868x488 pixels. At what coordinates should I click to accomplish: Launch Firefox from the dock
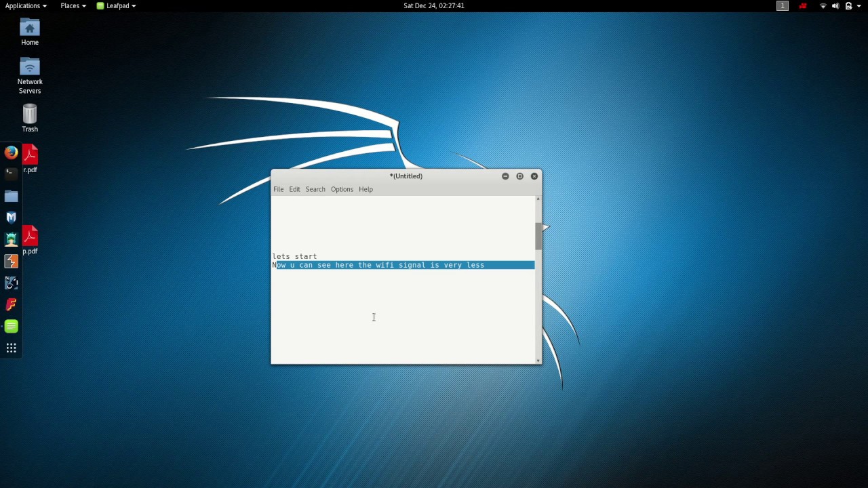pyautogui.click(x=11, y=152)
